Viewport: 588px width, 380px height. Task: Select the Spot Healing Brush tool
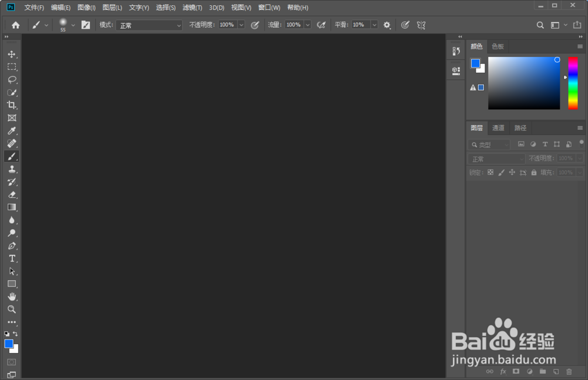tap(12, 143)
